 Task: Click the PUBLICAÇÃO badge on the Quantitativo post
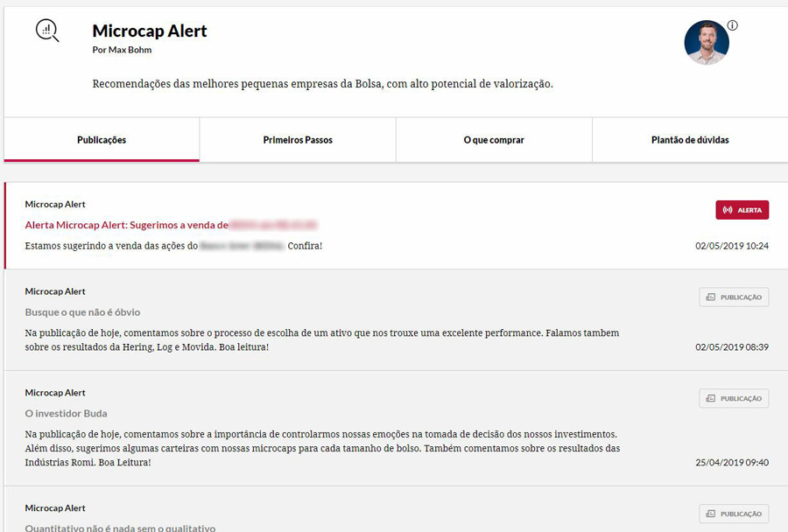click(734, 514)
